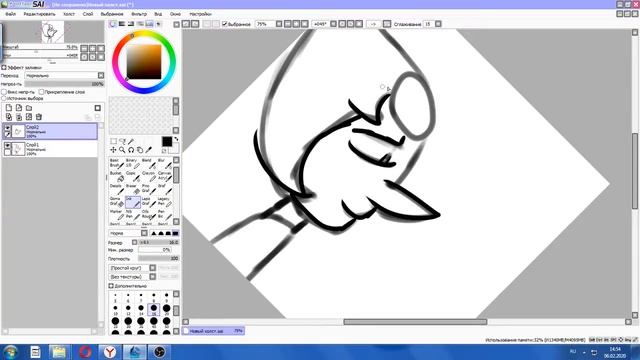Pick a shade in the color square
The width and height of the screenshot is (640, 360).
coord(144,61)
